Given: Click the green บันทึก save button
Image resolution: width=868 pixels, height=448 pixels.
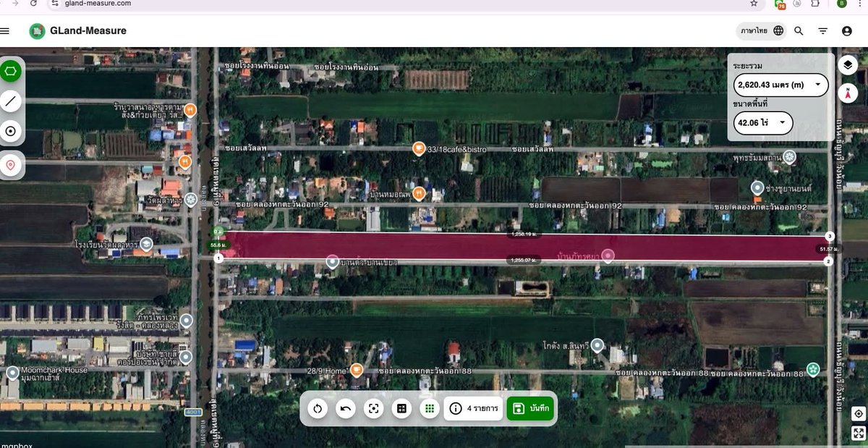Looking at the screenshot, I should click(530, 409).
